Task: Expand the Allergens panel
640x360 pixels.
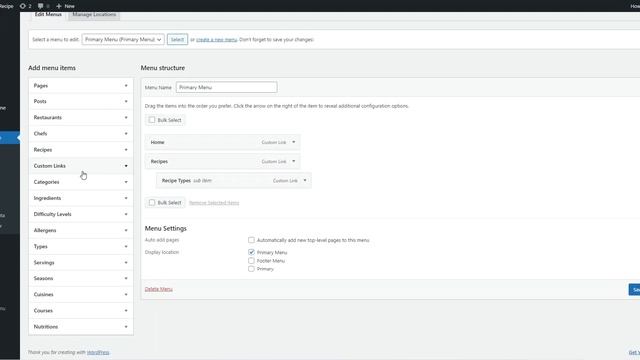Action: coord(81,230)
